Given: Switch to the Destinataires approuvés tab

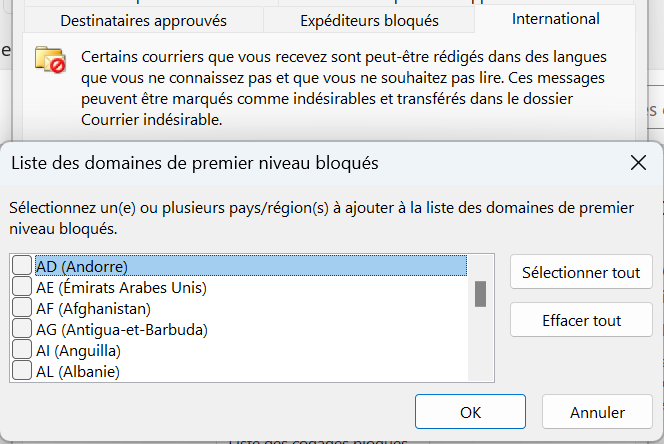Looking at the screenshot, I should tap(143, 20).
